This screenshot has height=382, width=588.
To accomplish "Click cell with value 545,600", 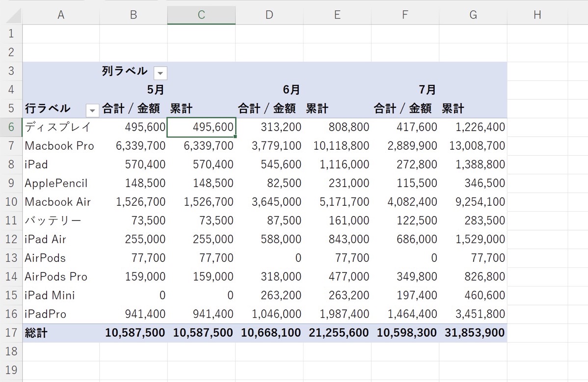I will point(269,165).
